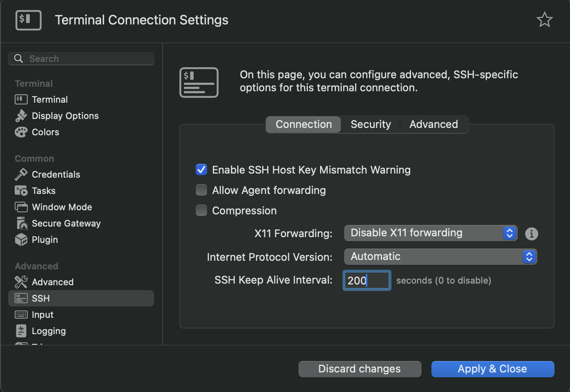This screenshot has height=392, width=570.
Task: Click the X11 forwarding info icon
Action: point(531,233)
